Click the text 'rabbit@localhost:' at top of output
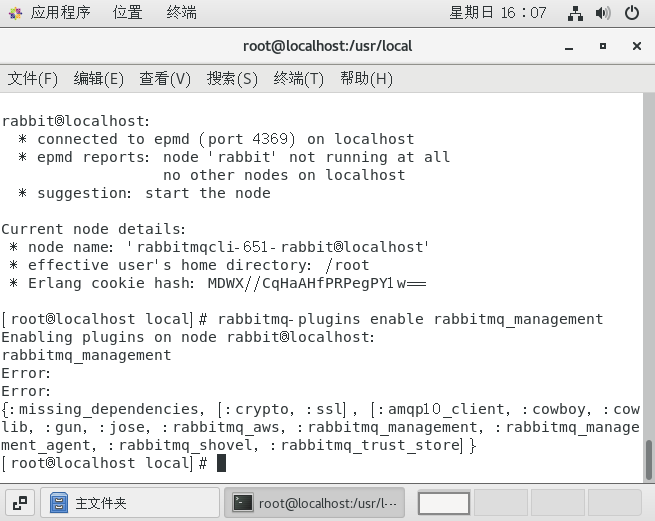 [76, 121]
